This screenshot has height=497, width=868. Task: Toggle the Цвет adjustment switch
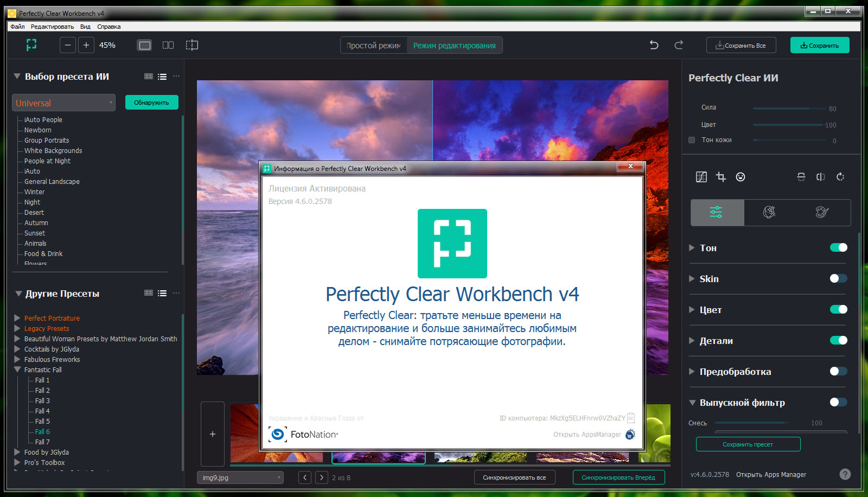click(x=839, y=309)
